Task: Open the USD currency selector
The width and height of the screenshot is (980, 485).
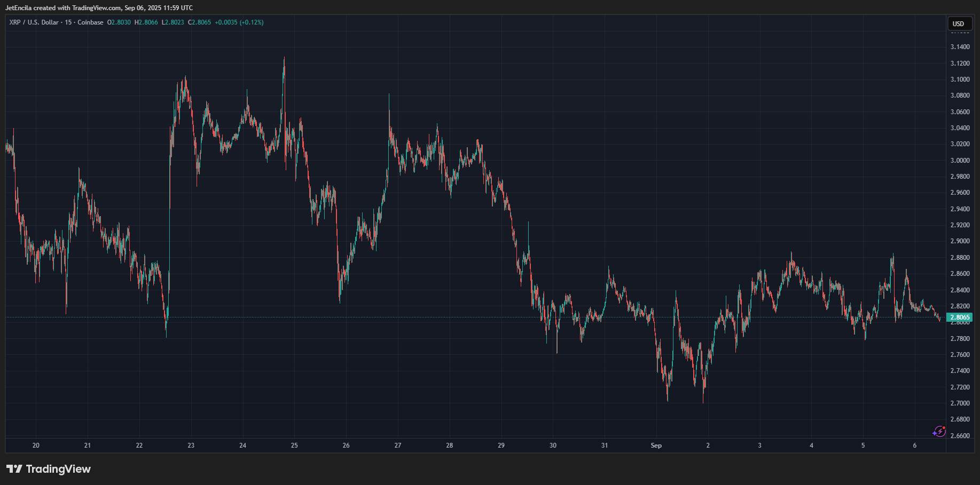Action: click(959, 23)
